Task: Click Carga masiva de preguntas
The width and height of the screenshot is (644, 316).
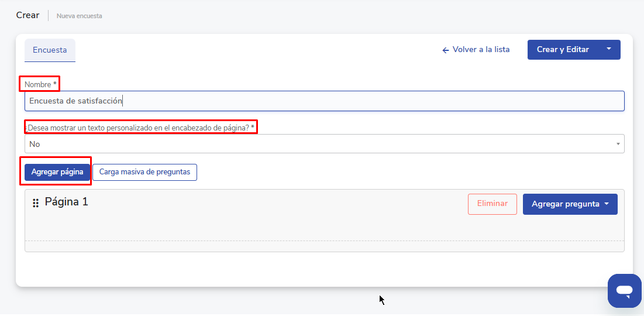Action: 144,172
